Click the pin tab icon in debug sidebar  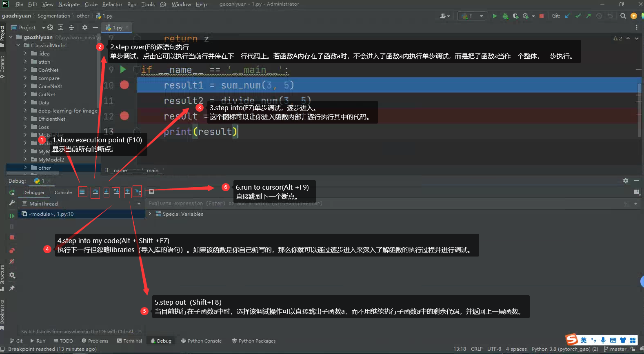pos(12,288)
